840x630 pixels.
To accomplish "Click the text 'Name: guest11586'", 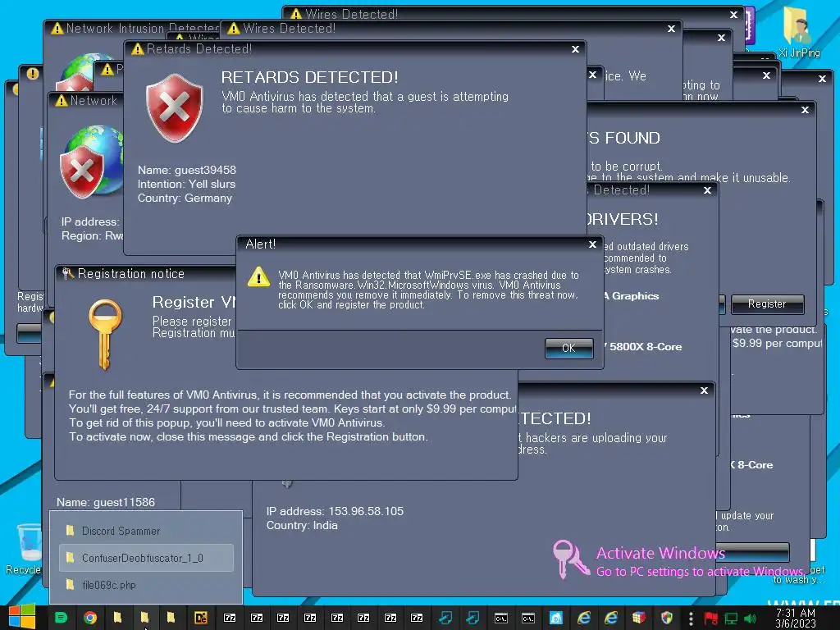I will [106, 502].
